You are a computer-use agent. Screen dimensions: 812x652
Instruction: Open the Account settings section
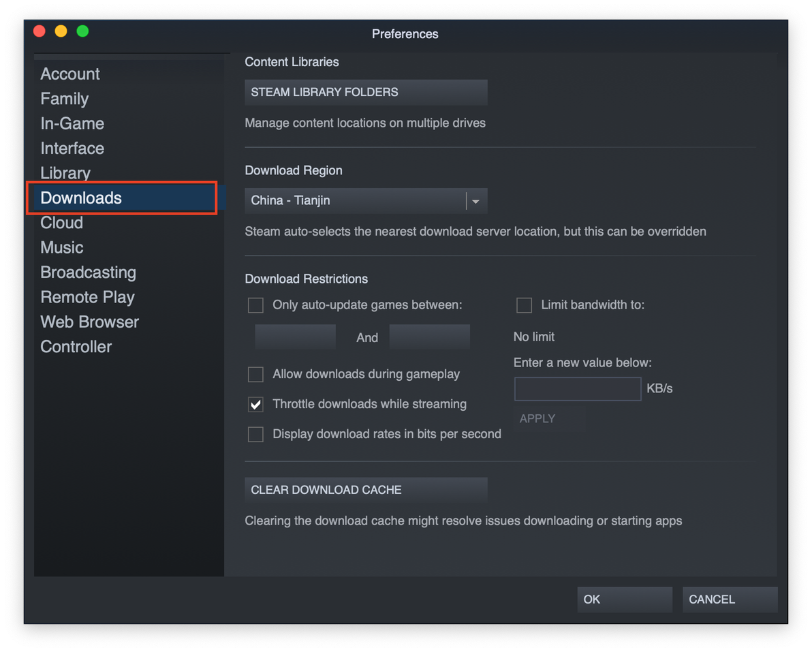(70, 74)
